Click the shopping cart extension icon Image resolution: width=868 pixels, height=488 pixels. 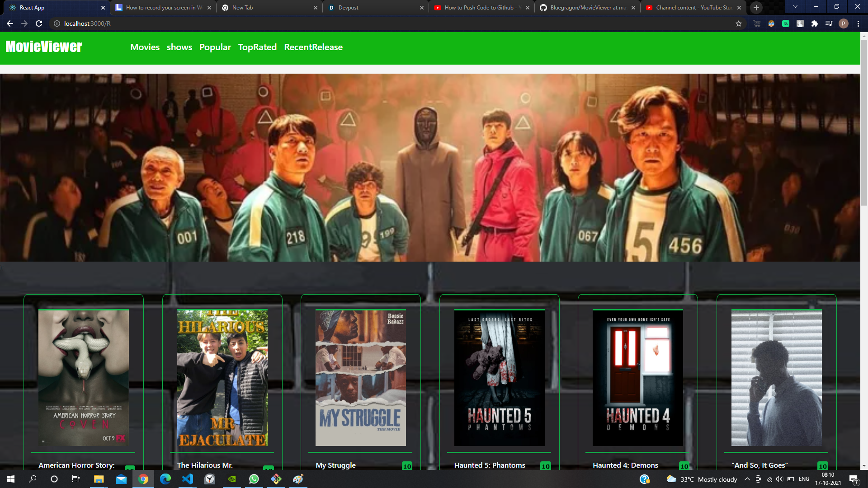point(757,23)
